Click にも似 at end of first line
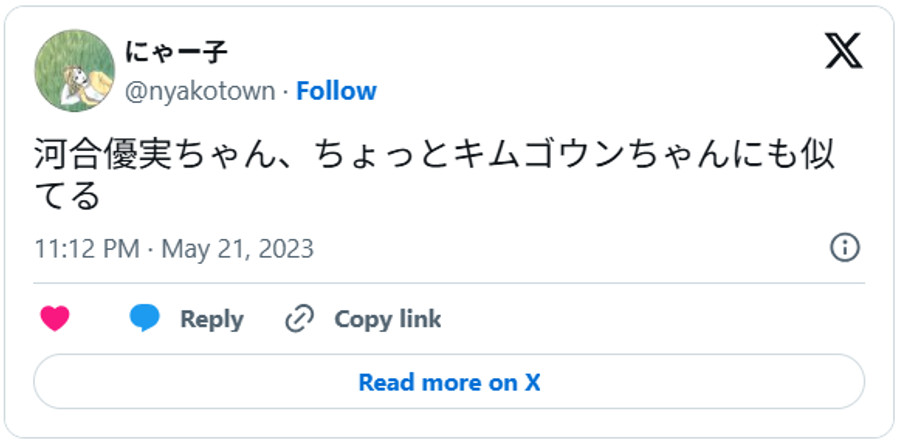The image size is (898, 444). coord(780,155)
